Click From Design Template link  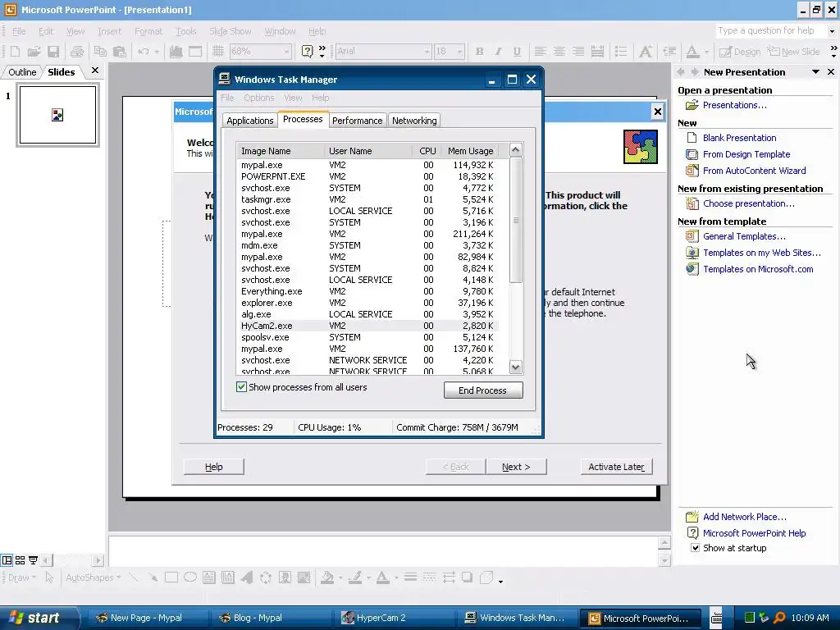[746, 154]
